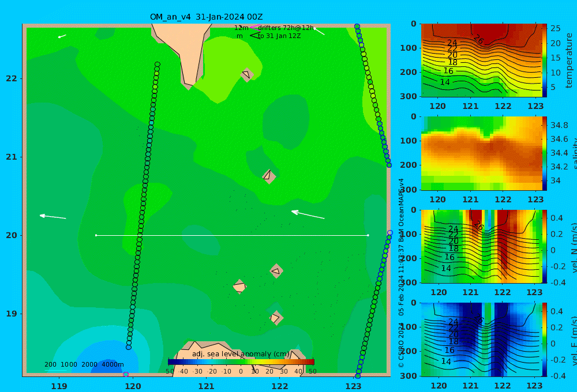This screenshot has height=392, width=577.
Task: Click the small island near 19.35N, 121.5E
Action: [x=239, y=287]
